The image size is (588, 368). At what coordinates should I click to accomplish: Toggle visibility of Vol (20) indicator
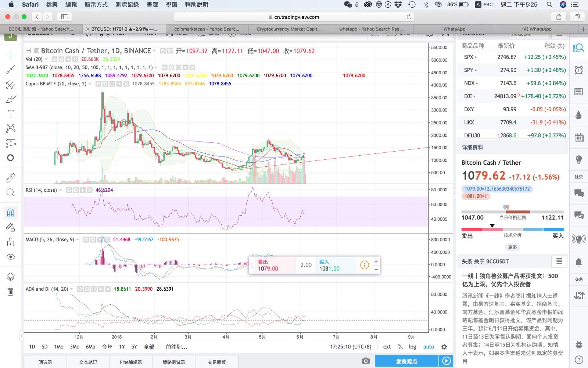point(54,59)
